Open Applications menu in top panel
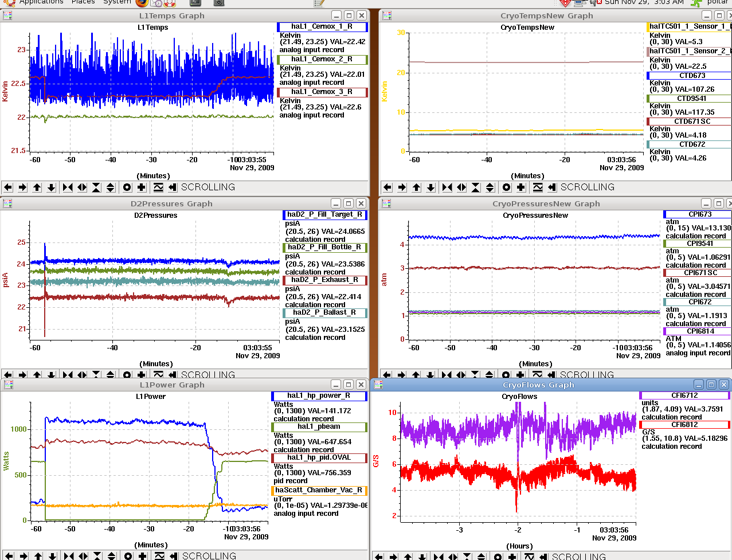Screen dimensions: 732x560 pos(41,2)
